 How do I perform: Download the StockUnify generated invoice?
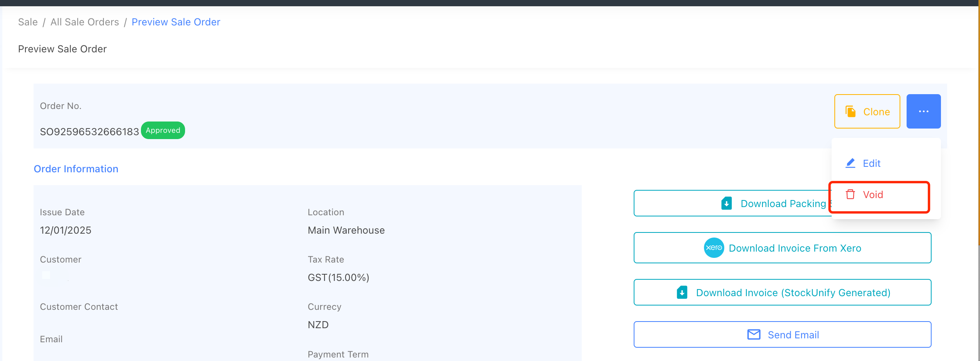coord(793,293)
